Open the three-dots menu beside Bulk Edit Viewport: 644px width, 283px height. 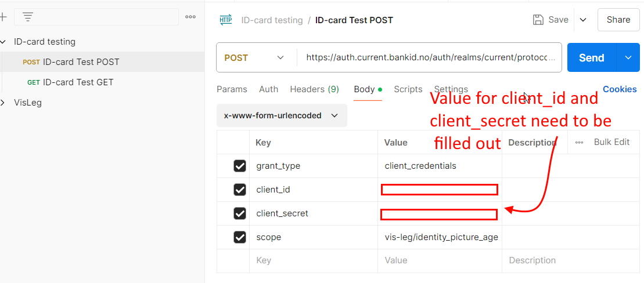pyautogui.click(x=579, y=142)
